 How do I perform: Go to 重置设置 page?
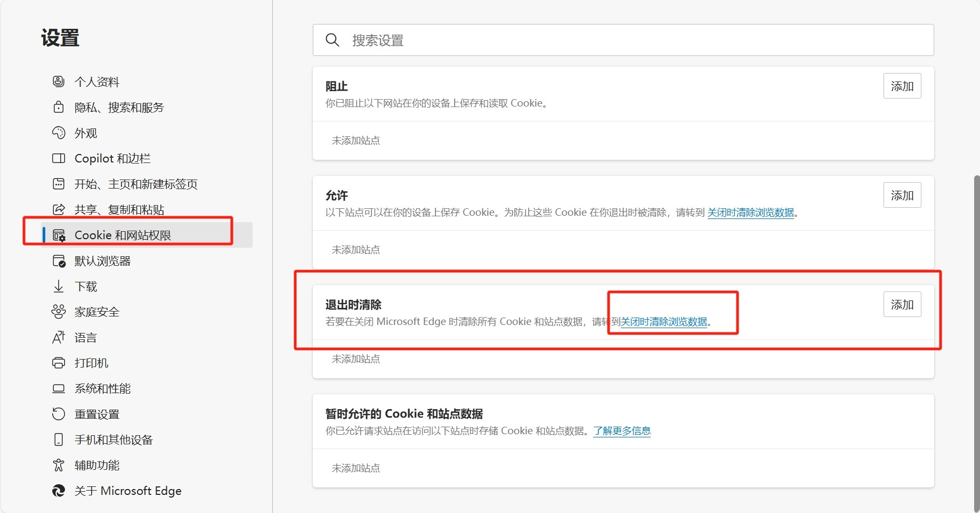[x=147, y=414]
